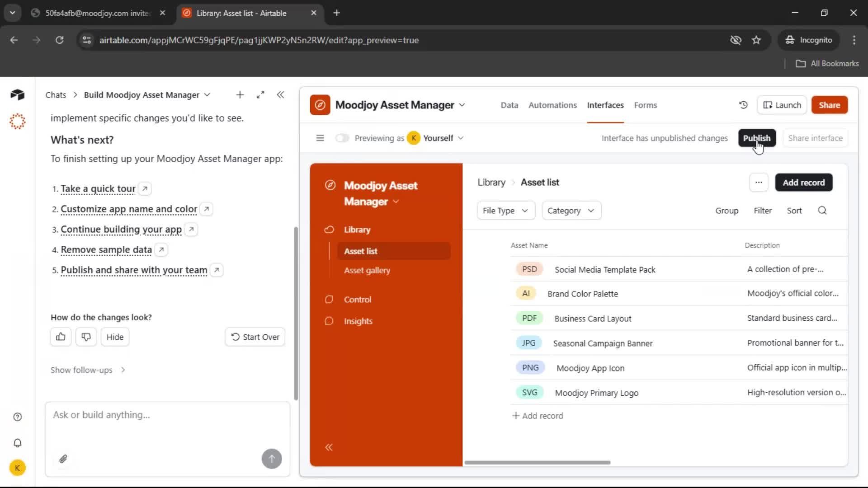Click the table horizontal scrollbar
This screenshot has height=488, width=868.
(x=538, y=462)
